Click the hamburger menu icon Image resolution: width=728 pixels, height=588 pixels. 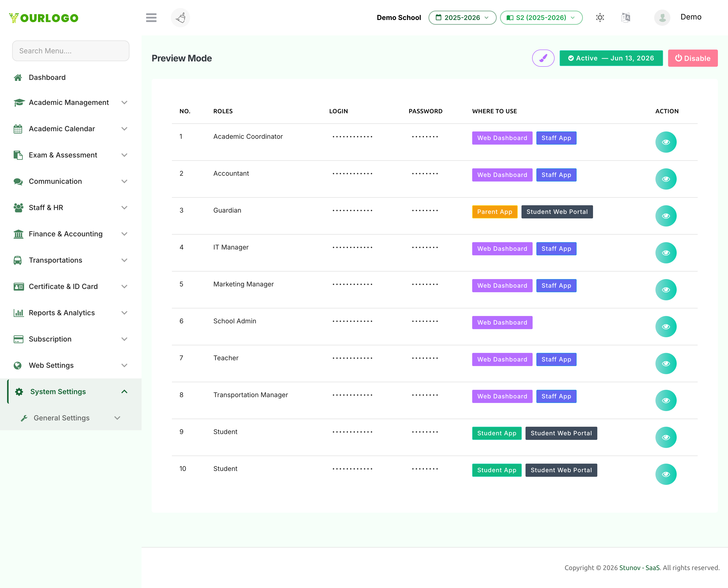pyautogui.click(x=151, y=18)
